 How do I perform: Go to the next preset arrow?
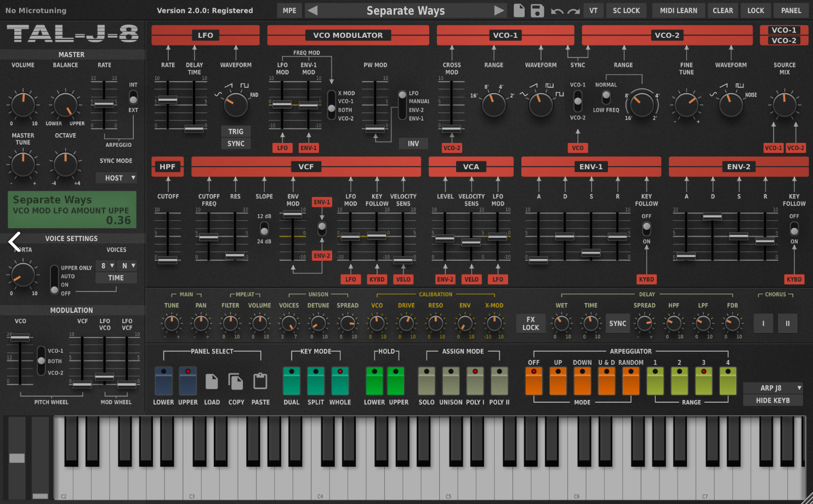point(499,10)
